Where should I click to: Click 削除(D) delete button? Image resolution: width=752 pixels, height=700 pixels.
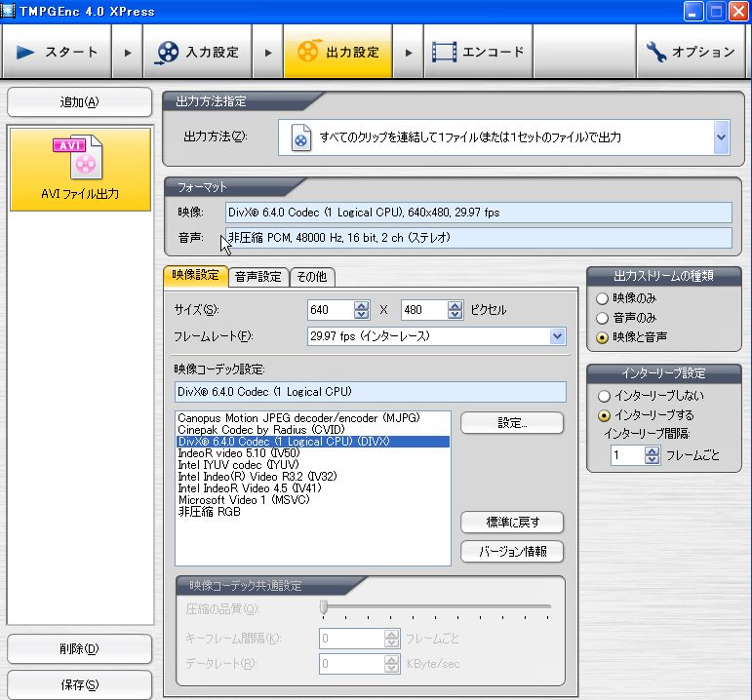pos(80,648)
